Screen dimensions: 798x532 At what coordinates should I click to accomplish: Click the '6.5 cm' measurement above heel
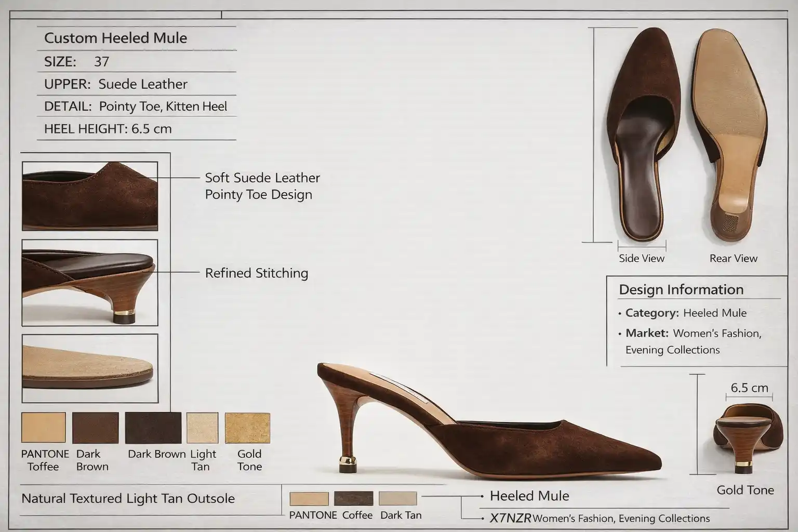749,388
